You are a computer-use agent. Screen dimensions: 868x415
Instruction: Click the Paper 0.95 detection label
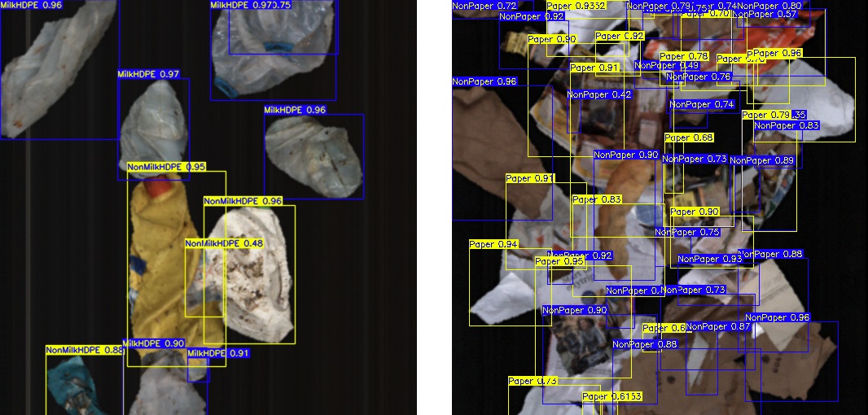[559, 261]
